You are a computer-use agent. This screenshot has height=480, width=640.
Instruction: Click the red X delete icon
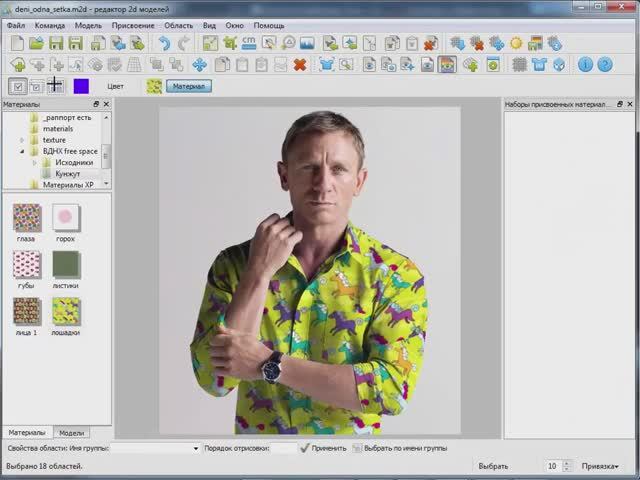[300, 64]
